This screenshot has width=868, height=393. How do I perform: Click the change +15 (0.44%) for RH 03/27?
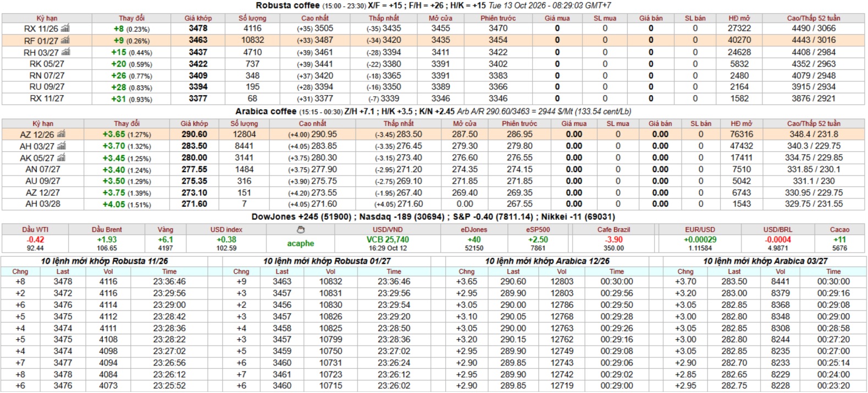point(131,52)
